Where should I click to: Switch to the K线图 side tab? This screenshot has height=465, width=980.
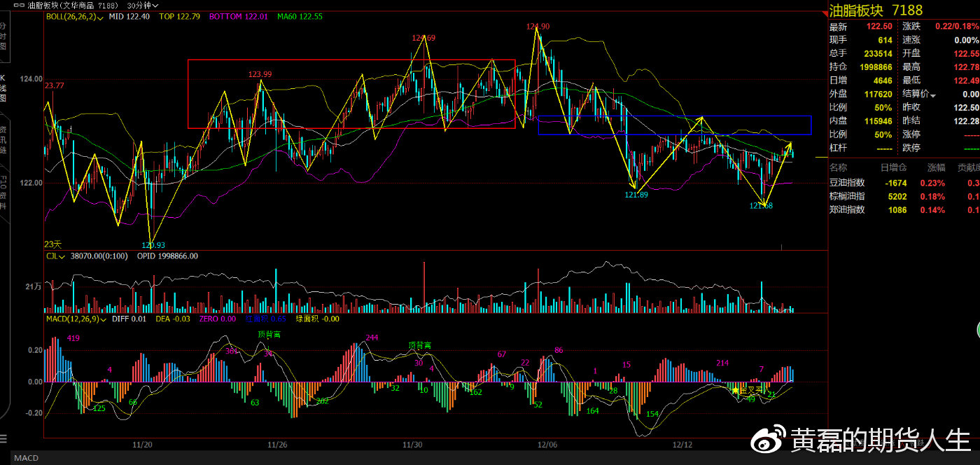(x=3, y=88)
